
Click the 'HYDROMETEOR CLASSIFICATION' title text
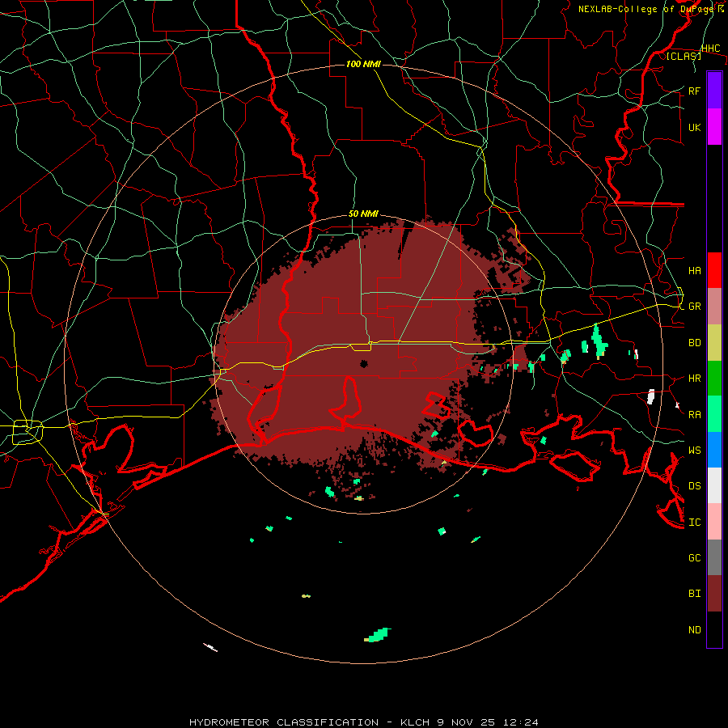pyautogui.click(x=284, y=722)
